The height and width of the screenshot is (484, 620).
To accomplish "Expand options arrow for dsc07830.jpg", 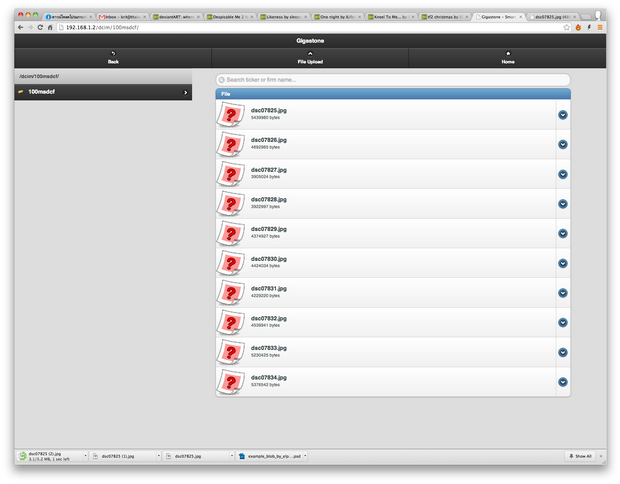I will click(x=563, y=263).
